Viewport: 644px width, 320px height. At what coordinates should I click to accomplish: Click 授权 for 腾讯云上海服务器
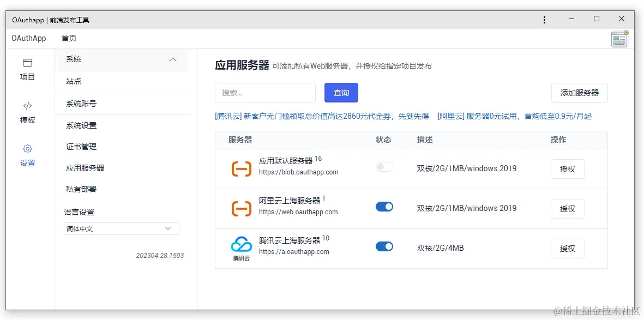click(x=567, y=249)
